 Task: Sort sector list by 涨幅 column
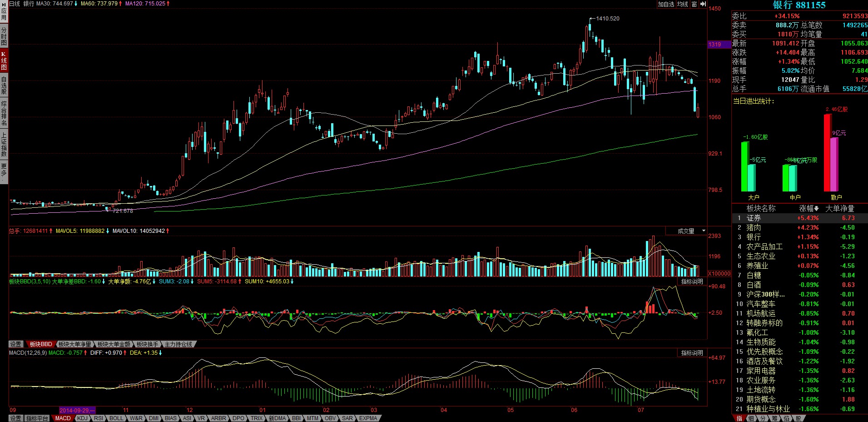[809, 208]
